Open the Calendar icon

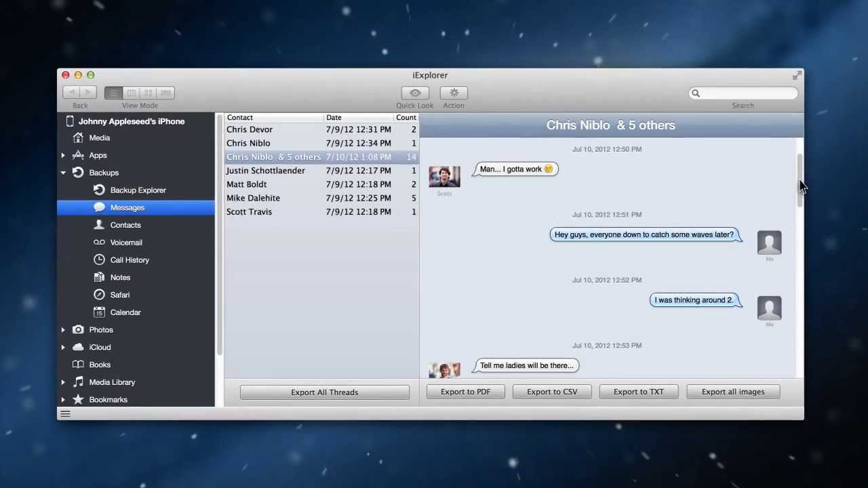tap(99, 312)
